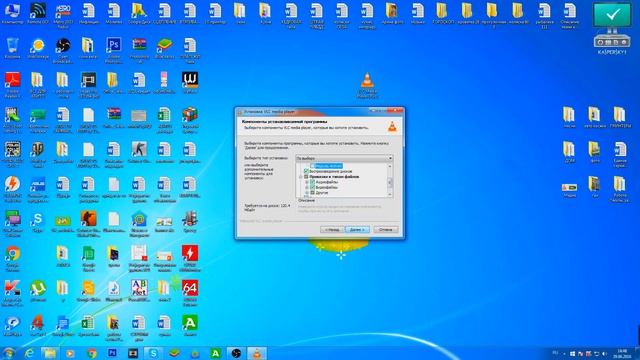Click the component list scrollbar up arrow

(x=390, y=166)
